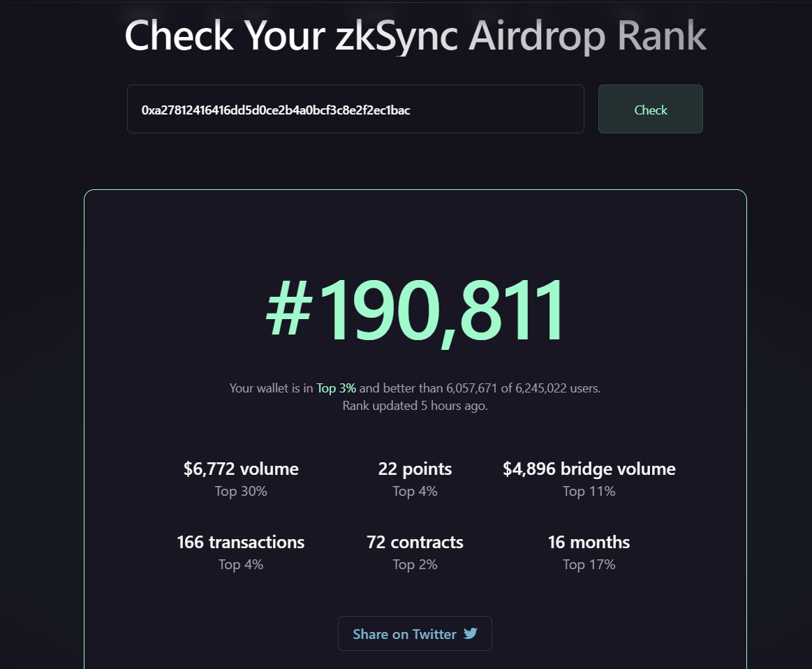
Task: Click 'Top 30%' under volume
Action: click(241, 491)
